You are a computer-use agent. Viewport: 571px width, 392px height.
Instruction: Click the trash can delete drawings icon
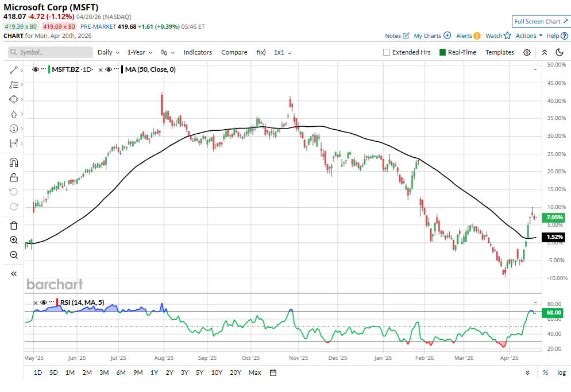[14, 226]
